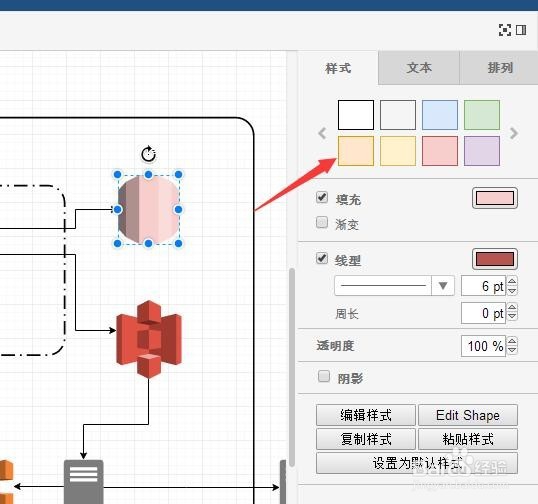Toggle the 填充 fill checkbox
Screen dimensions: 538x504
[322, 197]
